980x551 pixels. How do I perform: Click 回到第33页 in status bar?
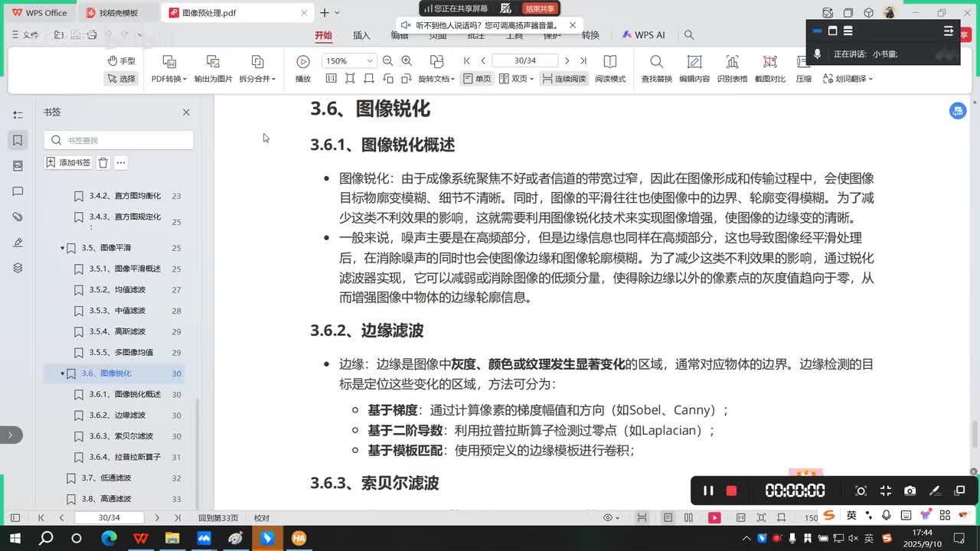coord(218,518)
